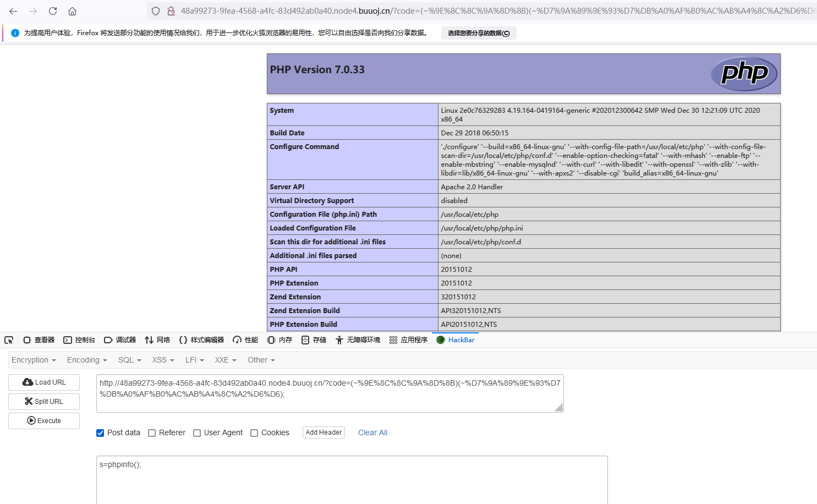Screen dimensions: 817x504
Task: Enable the User Agent checkbox
Action: [x=197, y=433]
